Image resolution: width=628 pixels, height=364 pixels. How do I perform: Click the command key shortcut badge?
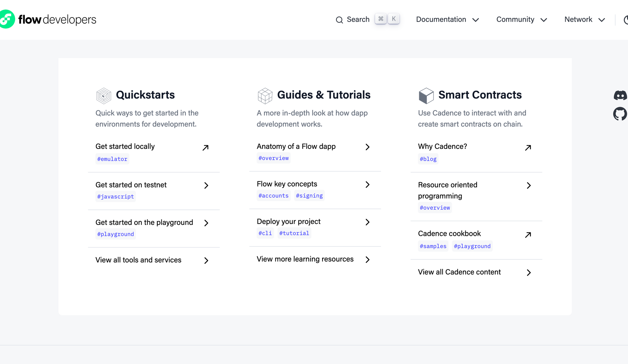(x=381, y=19)
